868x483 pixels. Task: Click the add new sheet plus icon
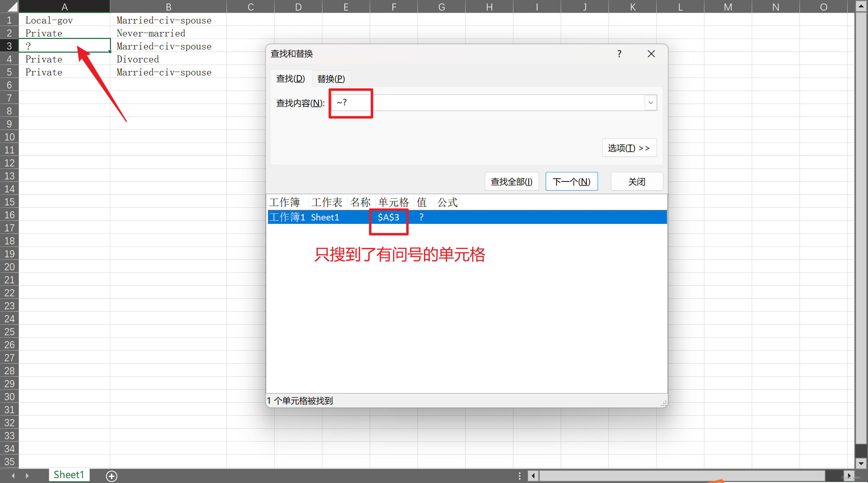coord(112,476)
